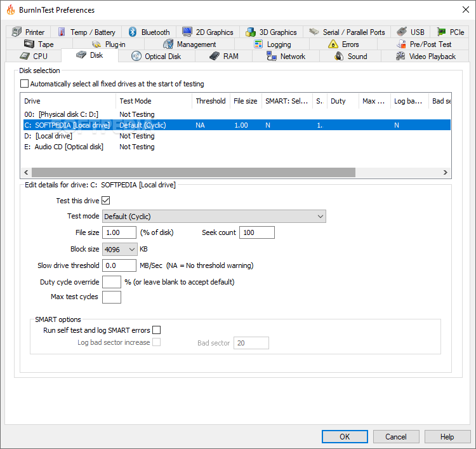Image resolution: width=476 pixels, height=449 pixels.
Task: Click the USB plug icon
Action: 402,32
